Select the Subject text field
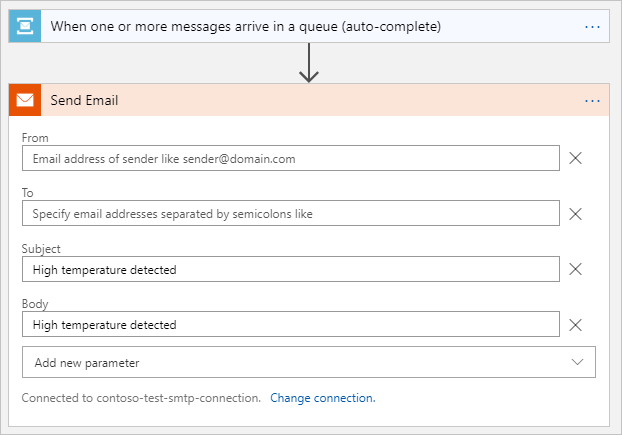 click(x=290, y=269)
